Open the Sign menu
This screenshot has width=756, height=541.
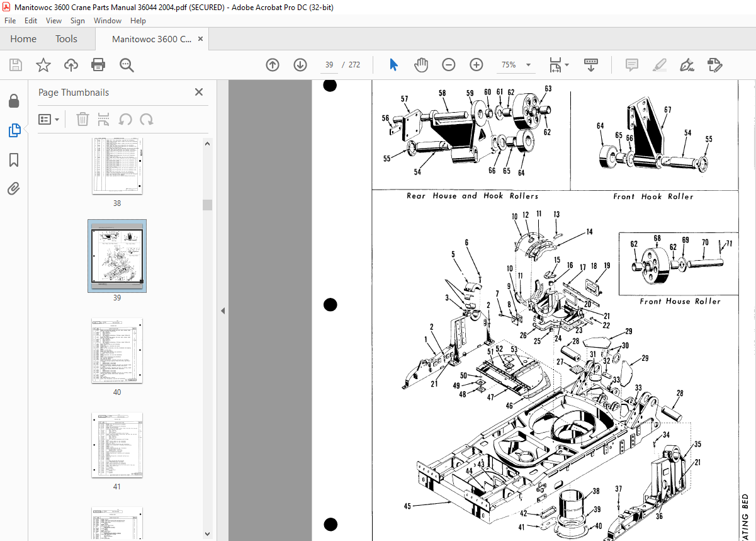pyautogui.click(x=77, y=21)
